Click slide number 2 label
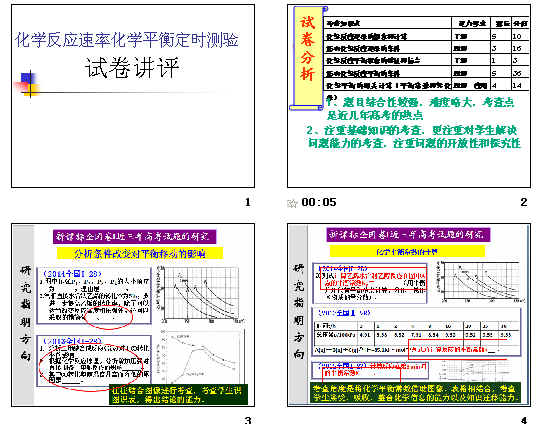This screenshot has width=546, height=424. pos(524,202)
